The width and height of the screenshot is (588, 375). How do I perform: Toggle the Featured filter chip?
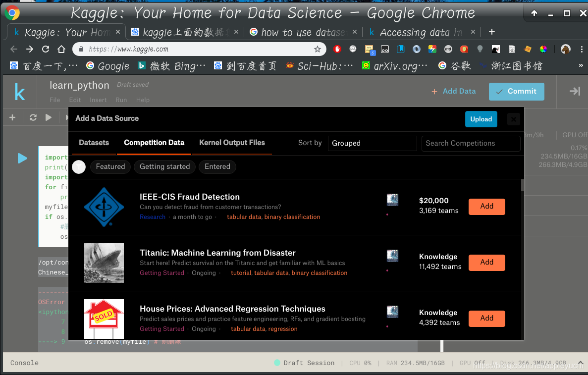[x=110, y=166]
